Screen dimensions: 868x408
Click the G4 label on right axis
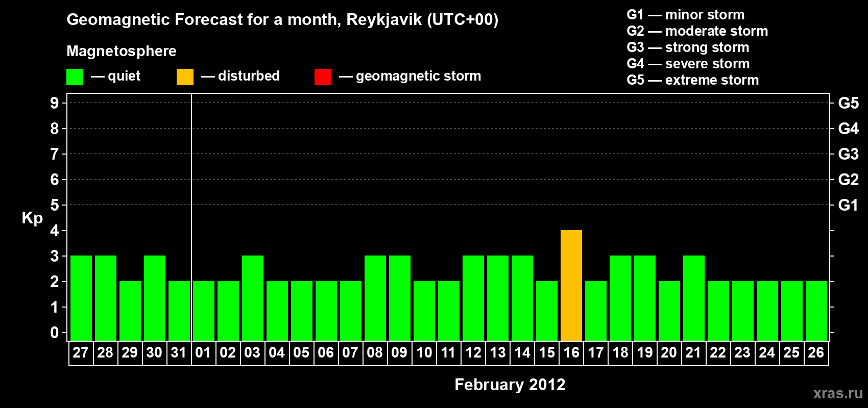pos(849,129)
